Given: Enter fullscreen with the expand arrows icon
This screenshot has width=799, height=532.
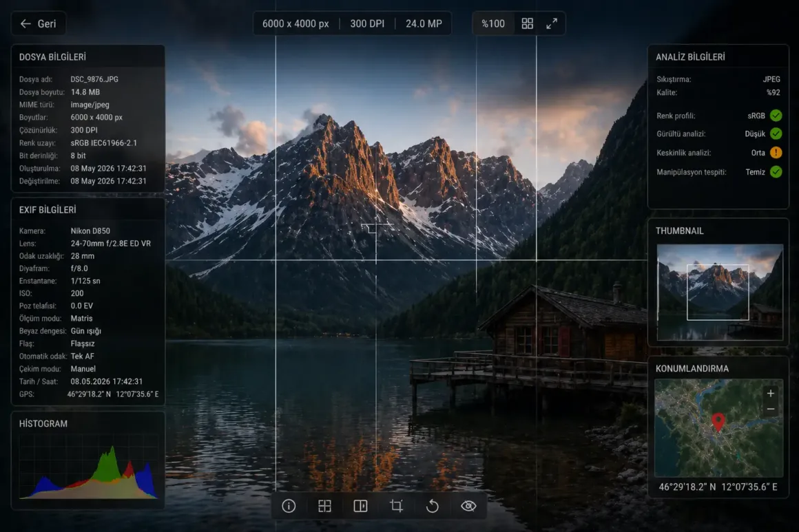Looking at the screenshot, I should click(552, 23).
